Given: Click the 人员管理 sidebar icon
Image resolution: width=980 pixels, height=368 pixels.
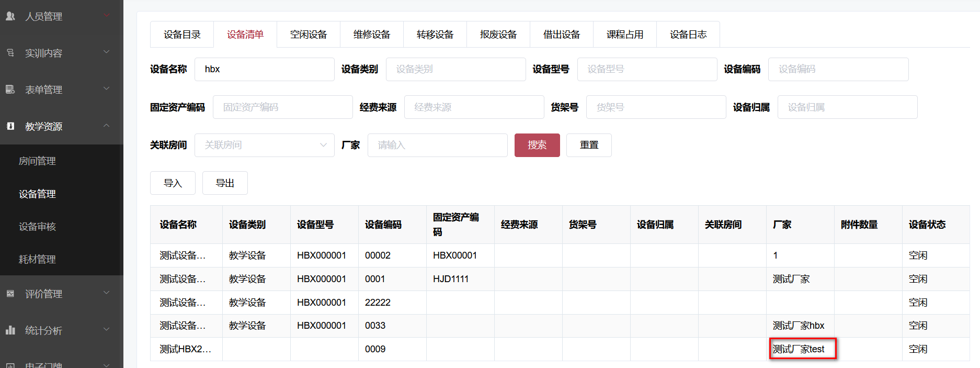Looking at the screenshot, I should 10,16.
